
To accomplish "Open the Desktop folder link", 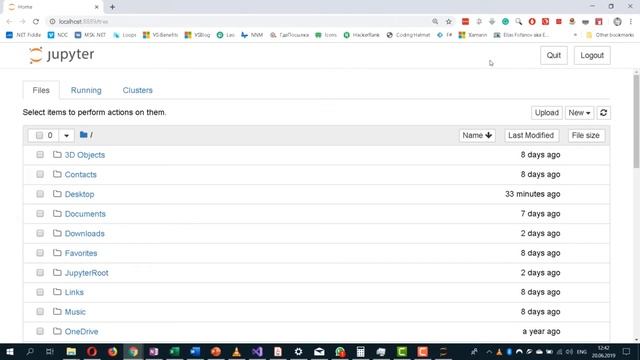I will pyautogui.click(x=80, y=194).
